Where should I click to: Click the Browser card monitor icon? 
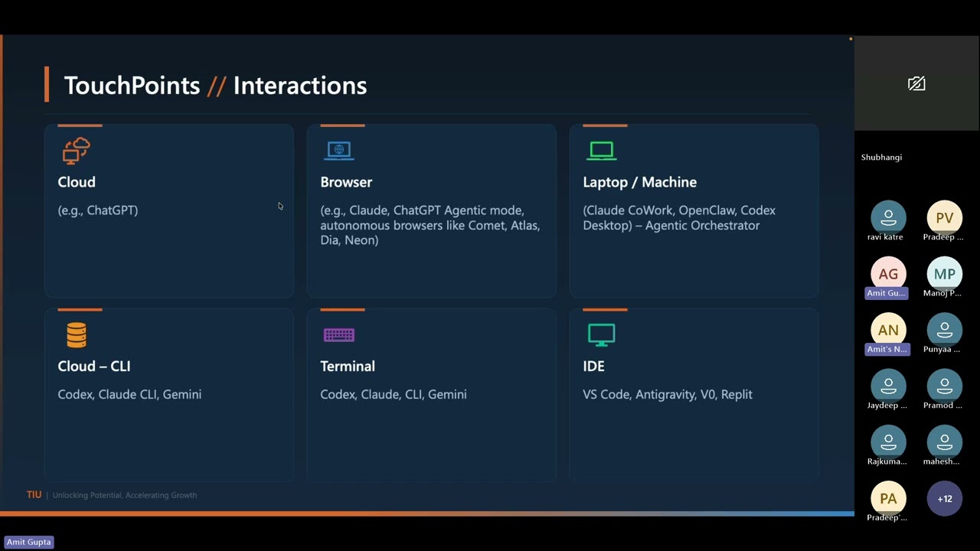coord(338,151)
